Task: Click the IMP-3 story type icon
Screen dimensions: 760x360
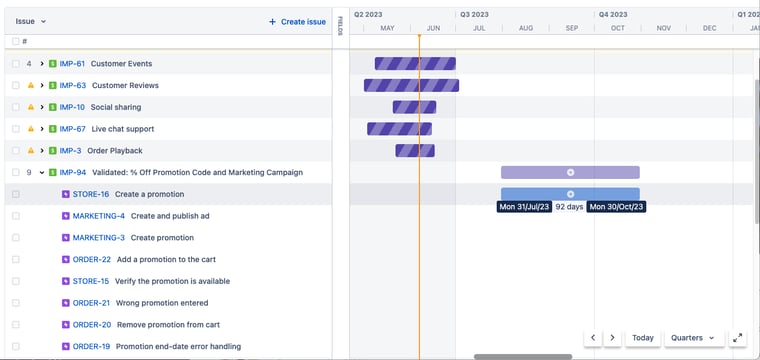Action: pos(53,151)
